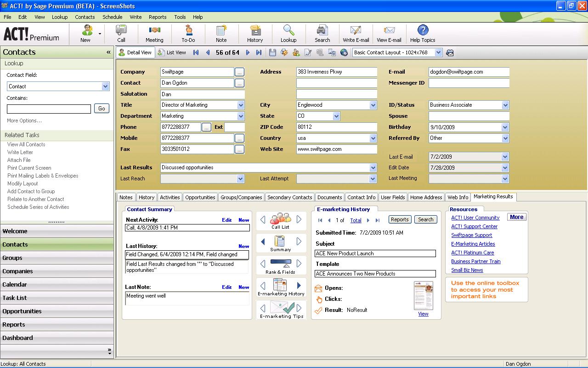This screenshot has width=588, height=368.
Task: Open the Schedule menu
Action: (x=112, y=17)
